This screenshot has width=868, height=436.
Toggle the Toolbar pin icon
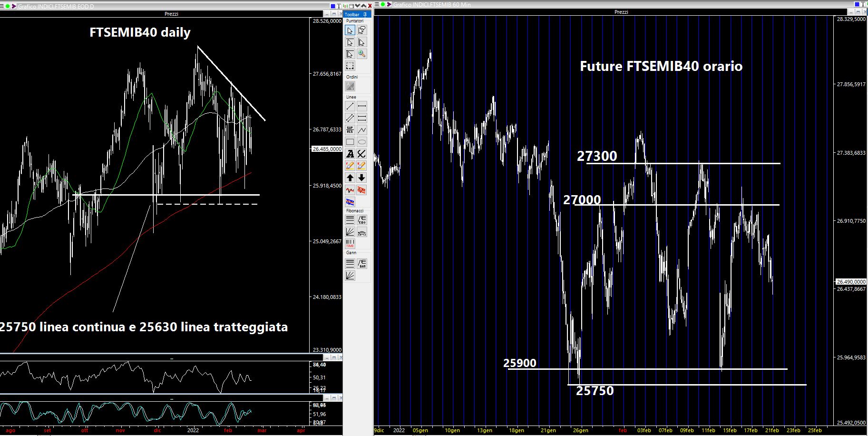point(365,15)
